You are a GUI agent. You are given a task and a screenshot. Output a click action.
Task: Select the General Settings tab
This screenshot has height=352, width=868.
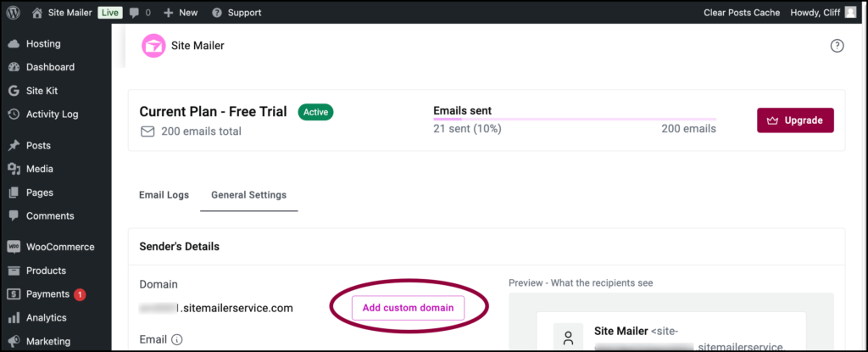(248, 195)
